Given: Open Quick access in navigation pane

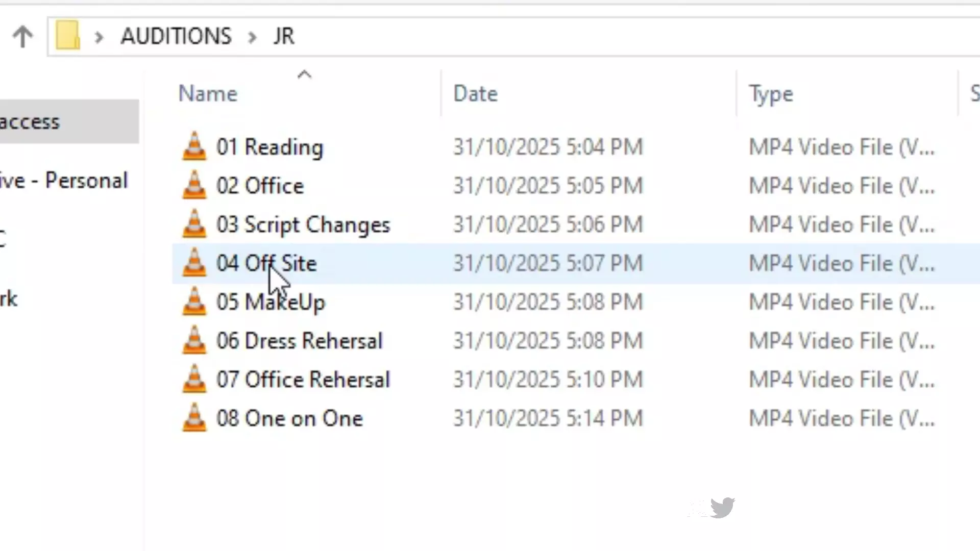Looking at the screenshot, I should (31, 122).
